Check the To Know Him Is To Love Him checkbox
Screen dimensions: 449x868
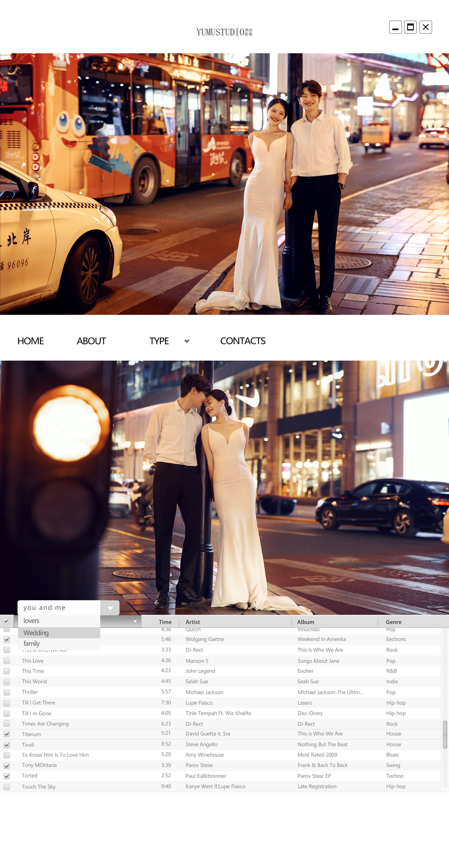[x=7, y=755]
